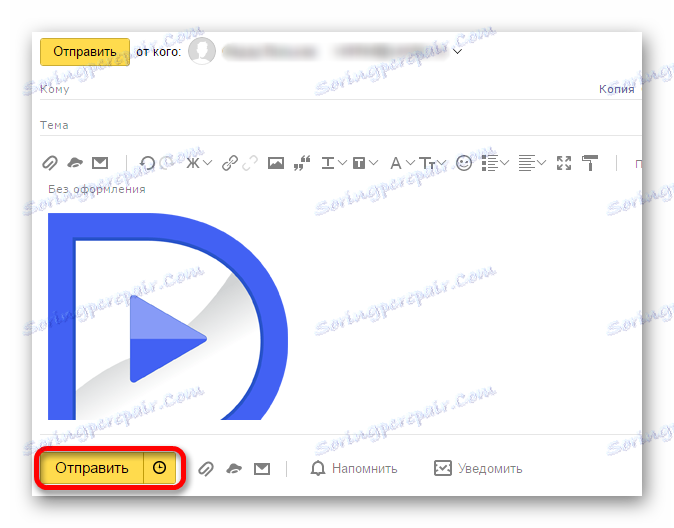Viewport: 674px width, 528px height.
Task: Open the font family A dropdown
Action: coord(402,163)
